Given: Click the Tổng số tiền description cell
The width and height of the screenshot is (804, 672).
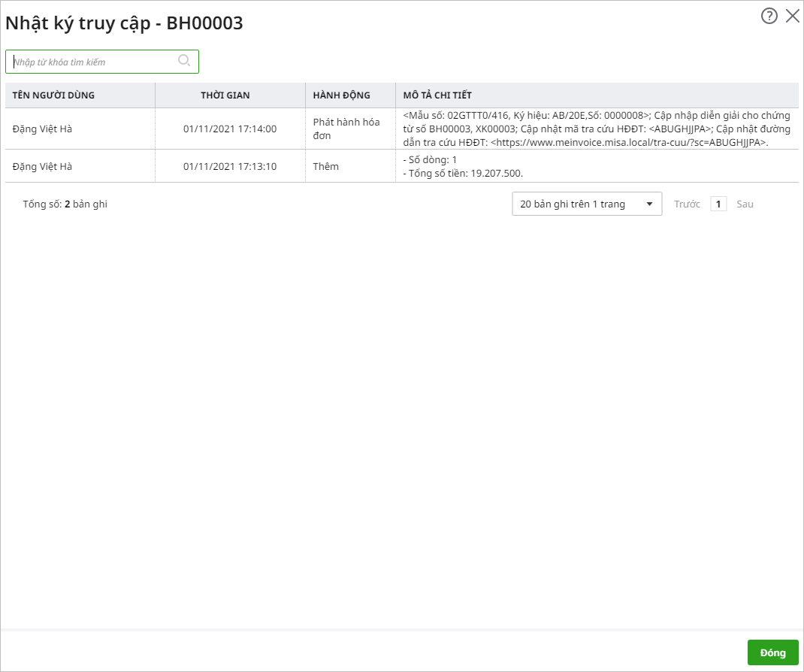Looking at the screenshot, I should click(463, 173).
